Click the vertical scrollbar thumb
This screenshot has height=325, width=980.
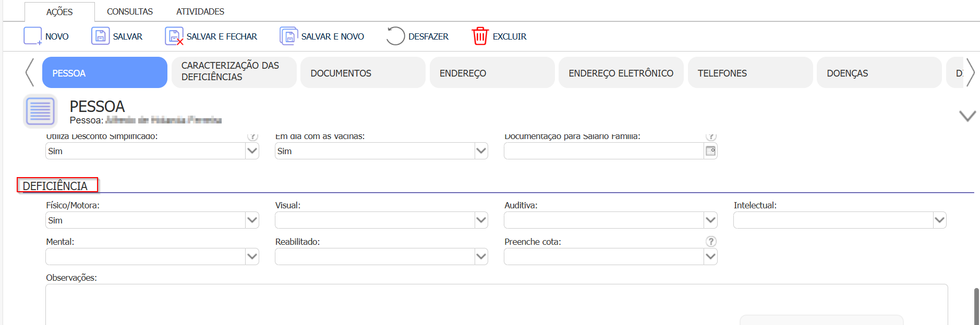point(976,306)
